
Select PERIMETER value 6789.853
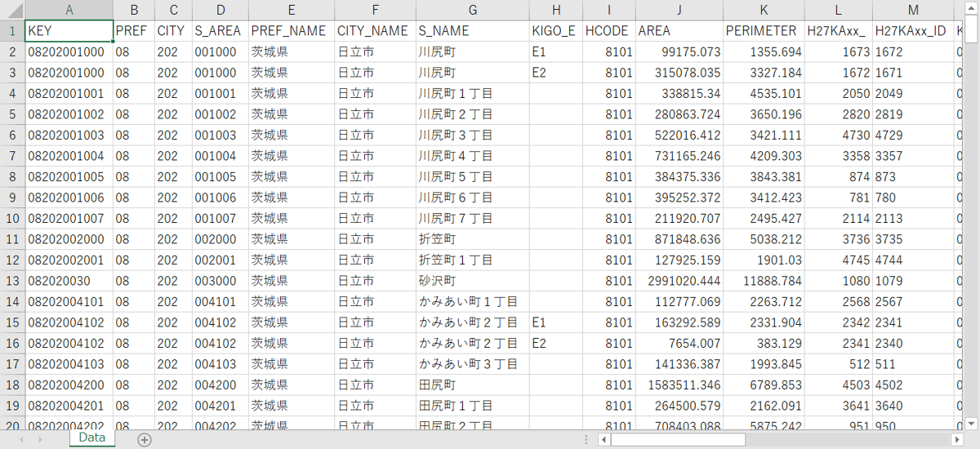(x=764, y=385)
